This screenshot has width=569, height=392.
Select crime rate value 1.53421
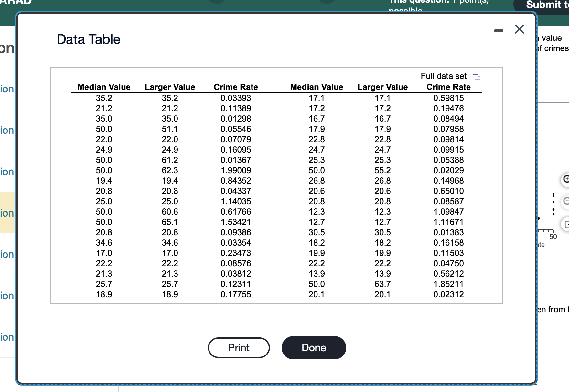click(236, 222)
